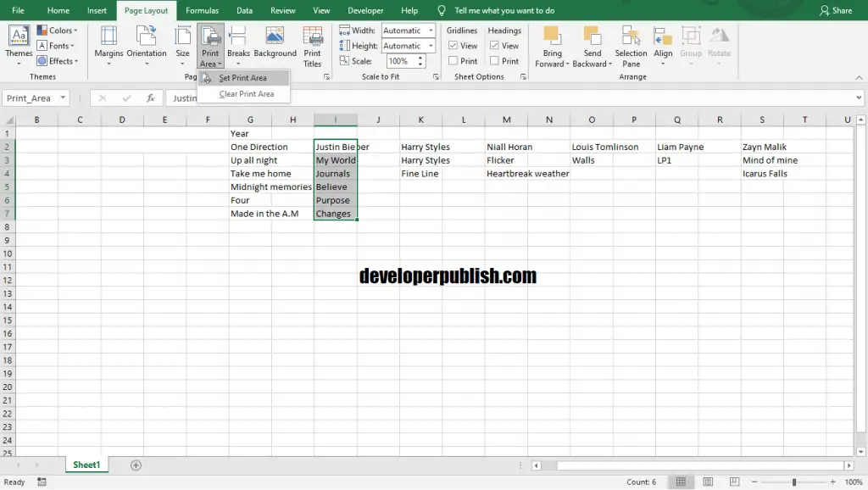
Task: Click the Group objects button
Action: (690, 46)
